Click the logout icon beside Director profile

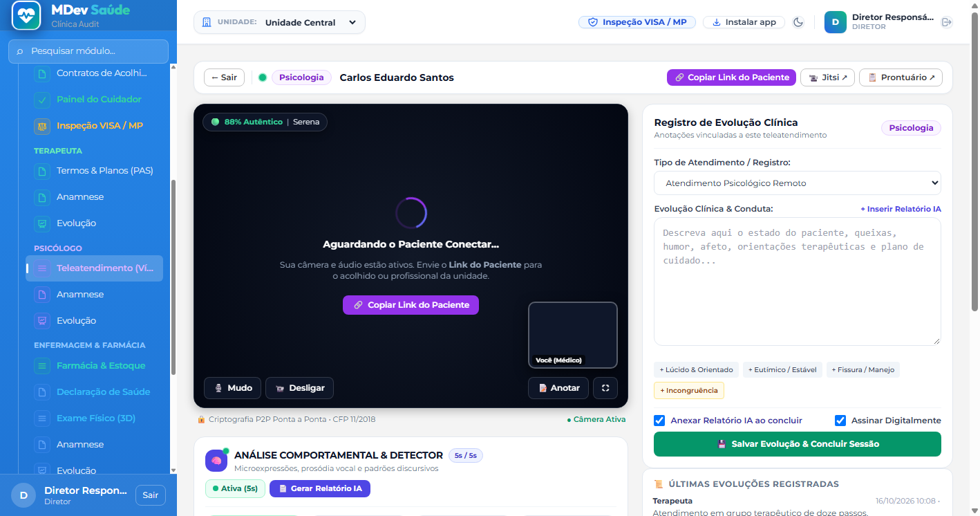click(947, 22)
